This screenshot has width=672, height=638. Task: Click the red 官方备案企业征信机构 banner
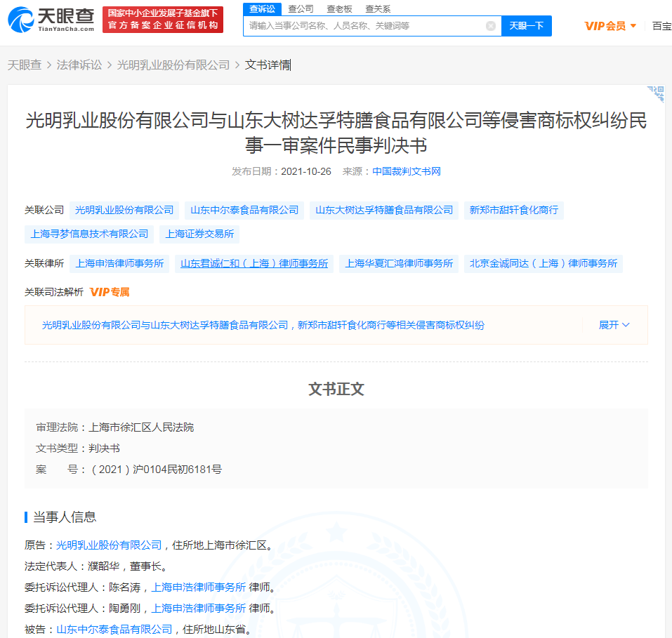pyautogui.click(x=163, y=20)
